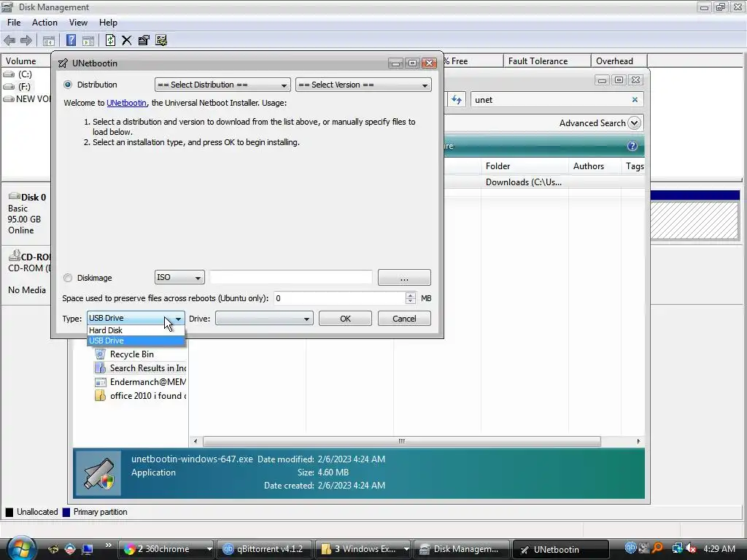Click the hatched partition block in Disk 0
This screenshot has width=747, height=560.
point(694,220)
